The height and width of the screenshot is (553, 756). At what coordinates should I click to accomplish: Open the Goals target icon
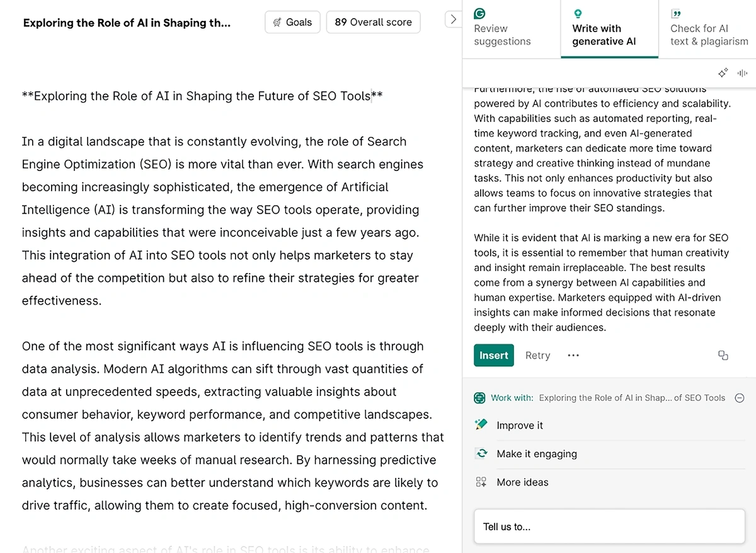[277, 22]
